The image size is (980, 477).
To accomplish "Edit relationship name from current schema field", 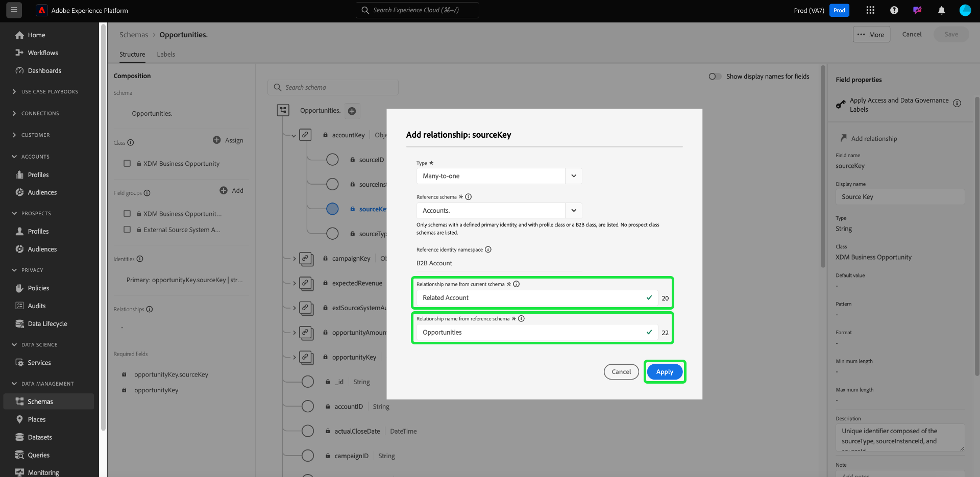I will 537,298.
